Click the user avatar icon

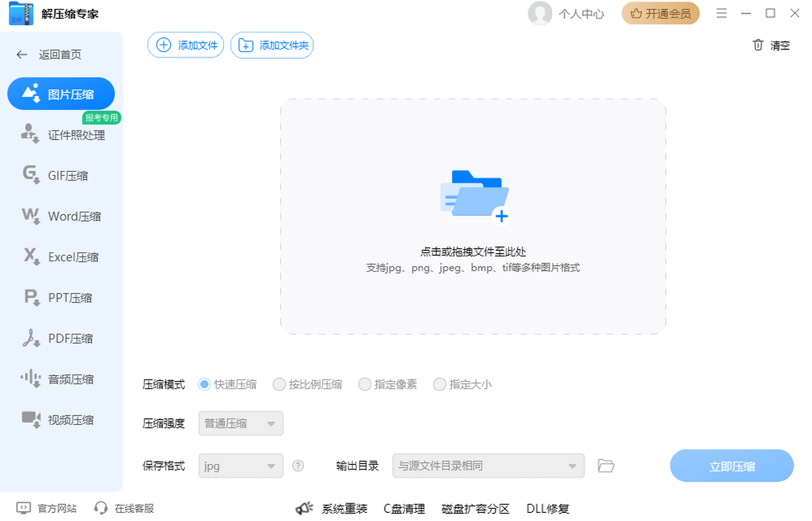(x=539, y=14)
